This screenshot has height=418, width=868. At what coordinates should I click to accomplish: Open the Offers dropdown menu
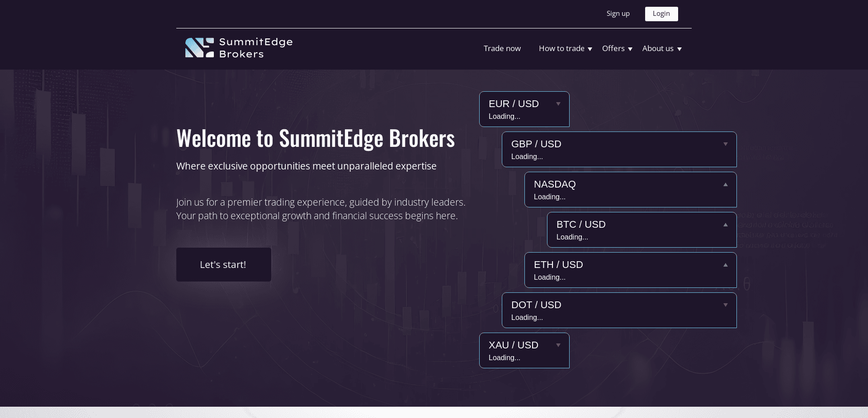614,48
